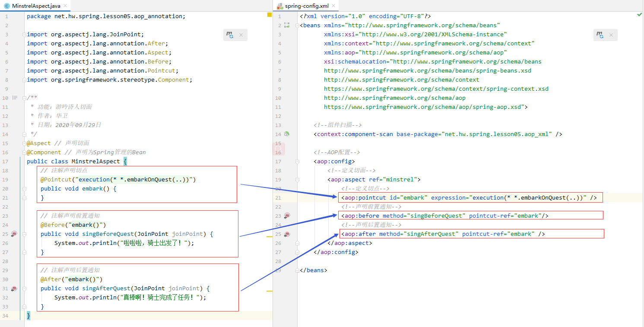Click ref="minstrel" attribute in aop:aspect

[393, 179]
